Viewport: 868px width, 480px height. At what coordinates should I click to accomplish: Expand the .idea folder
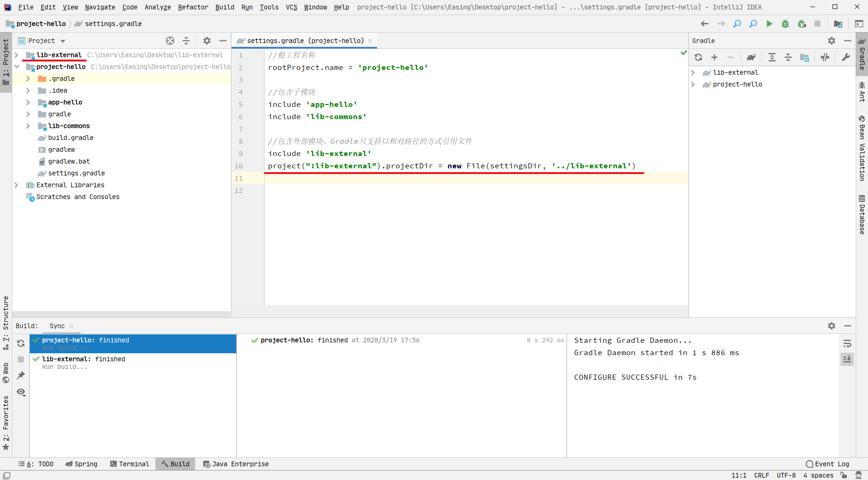[x=28, y=90]
